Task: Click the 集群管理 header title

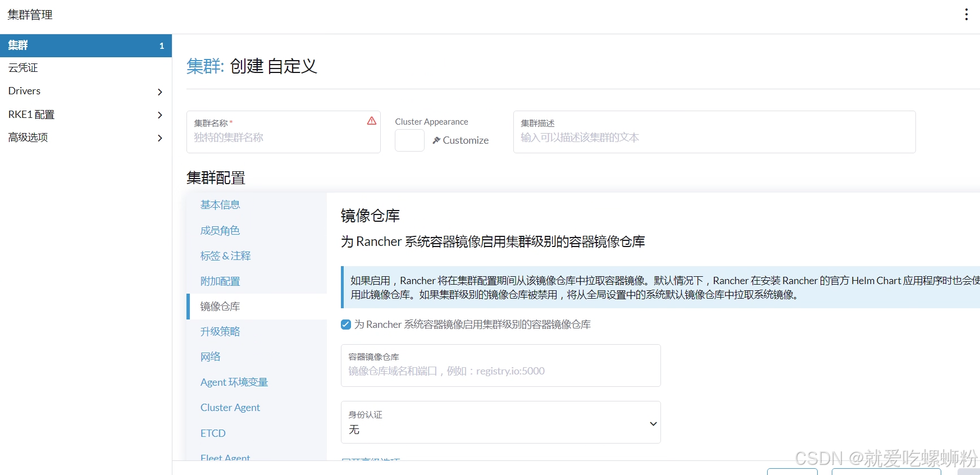Action: pyautogui.click(x=30, y=15)
